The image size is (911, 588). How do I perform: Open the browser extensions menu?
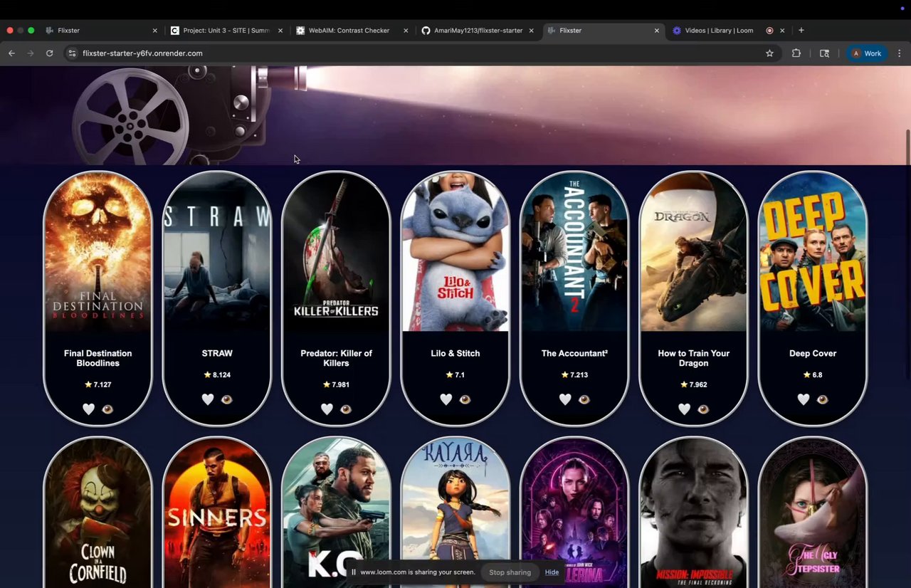[796, 53]
